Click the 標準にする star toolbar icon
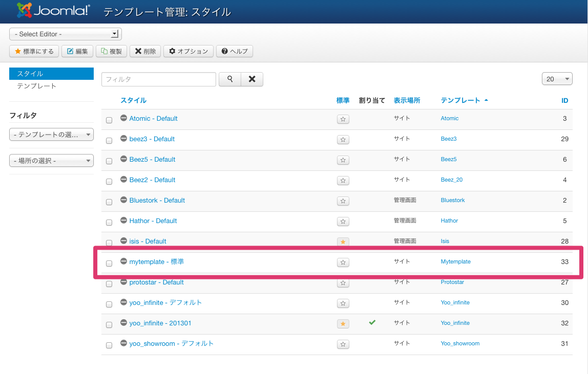Image resolution: width=588 pixels, height=374 pixels. pos(34,51)
